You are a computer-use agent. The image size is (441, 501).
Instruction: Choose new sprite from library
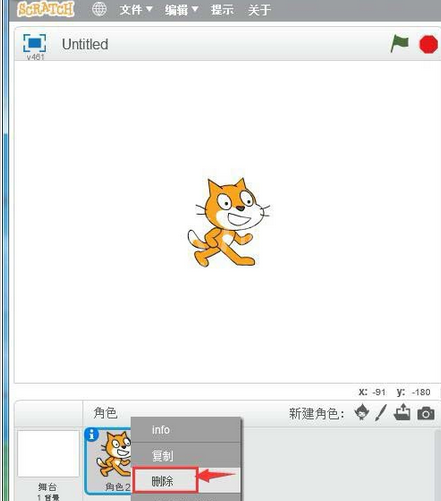coord(362,412)
